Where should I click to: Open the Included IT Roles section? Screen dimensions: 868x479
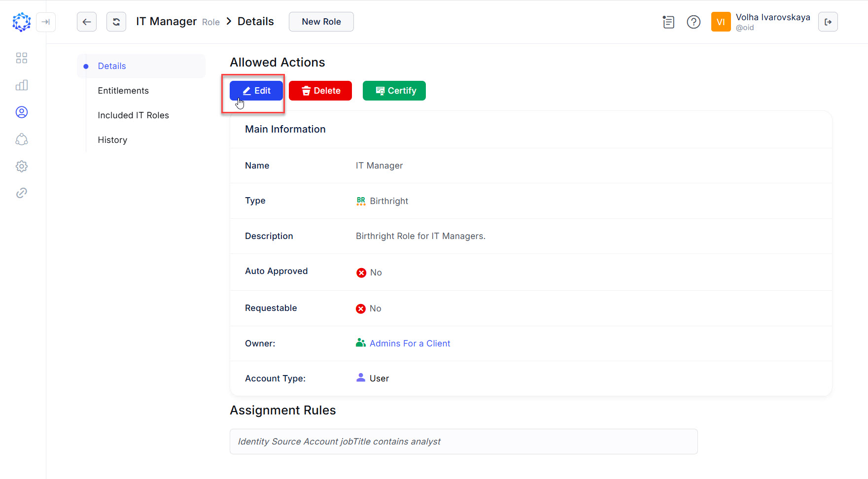133,115
